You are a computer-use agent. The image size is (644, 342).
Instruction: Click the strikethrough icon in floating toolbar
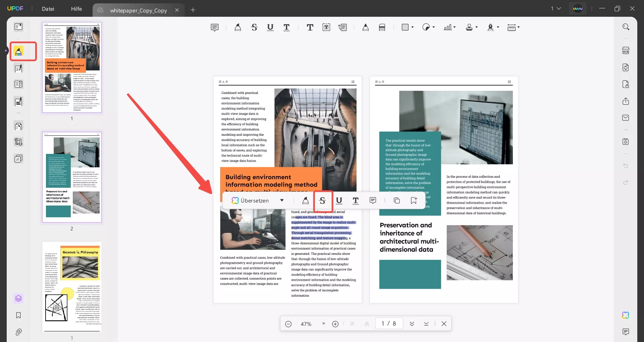[322, 201]
